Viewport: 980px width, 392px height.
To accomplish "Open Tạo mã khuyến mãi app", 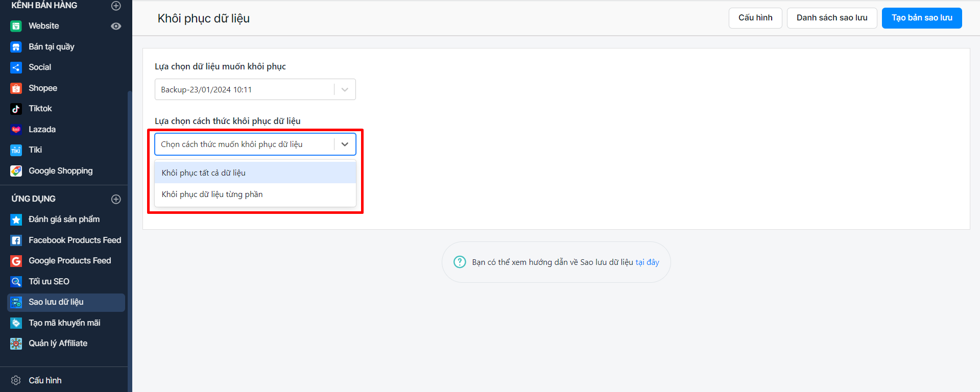I will (x=64, y=323).
